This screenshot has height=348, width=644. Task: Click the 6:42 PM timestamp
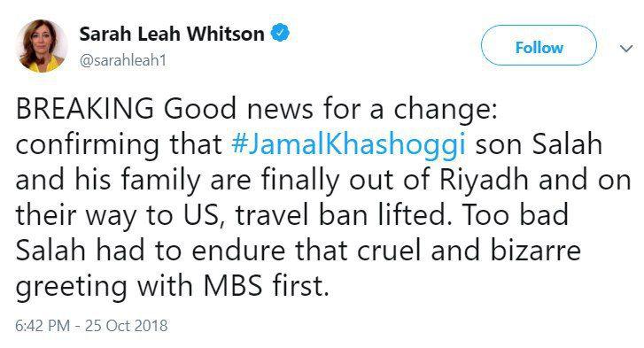(x=43, y=326)
